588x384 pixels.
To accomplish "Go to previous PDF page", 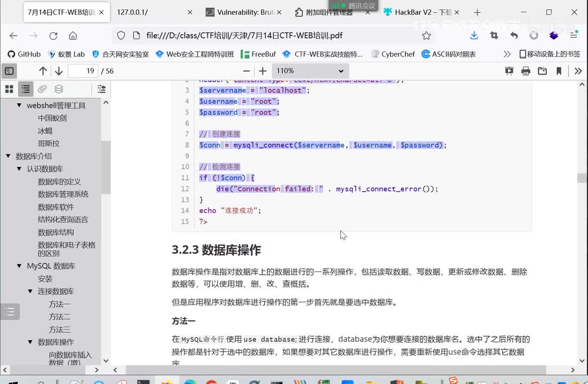I will pos(43,71).
